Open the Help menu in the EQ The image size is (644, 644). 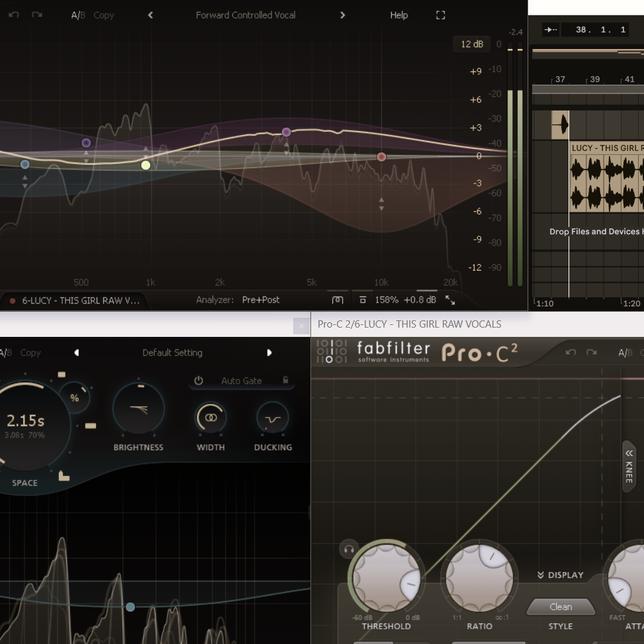click(398, 15)
